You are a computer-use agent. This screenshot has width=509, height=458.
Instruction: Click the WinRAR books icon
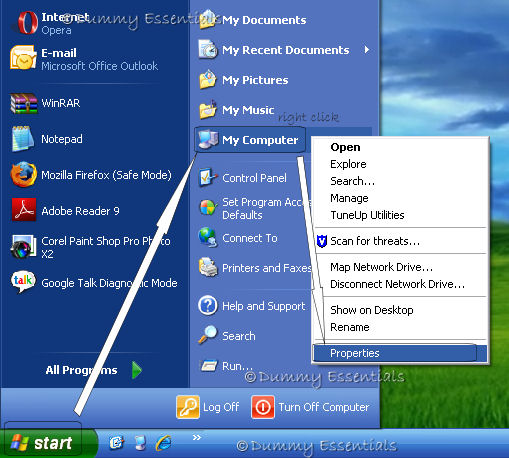coord(23,104)
